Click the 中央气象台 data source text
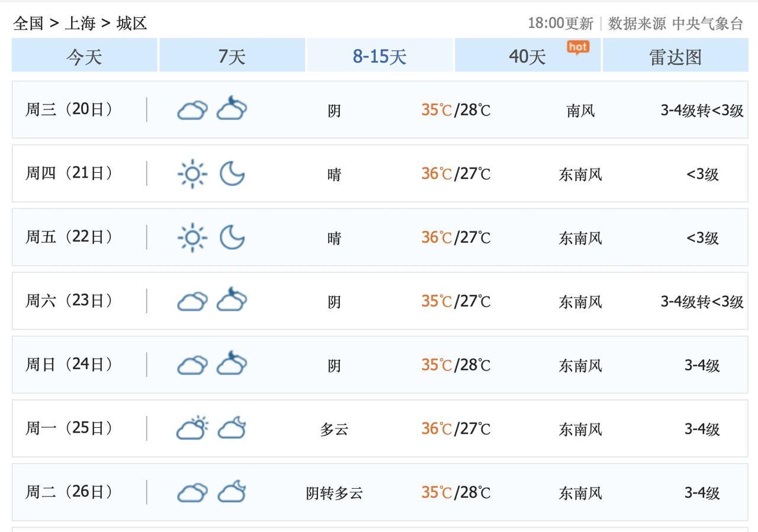Viewport: 758px width, 532px height. click(x=707, y=24)
